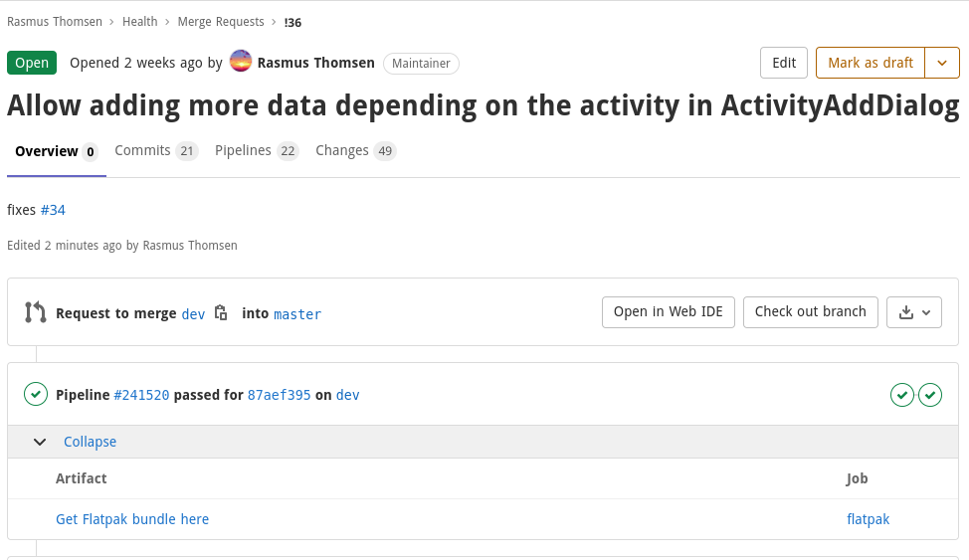Go to Merge Requests breadcrumb
This screenshot has height=560, width=969.
coord(221,21)
